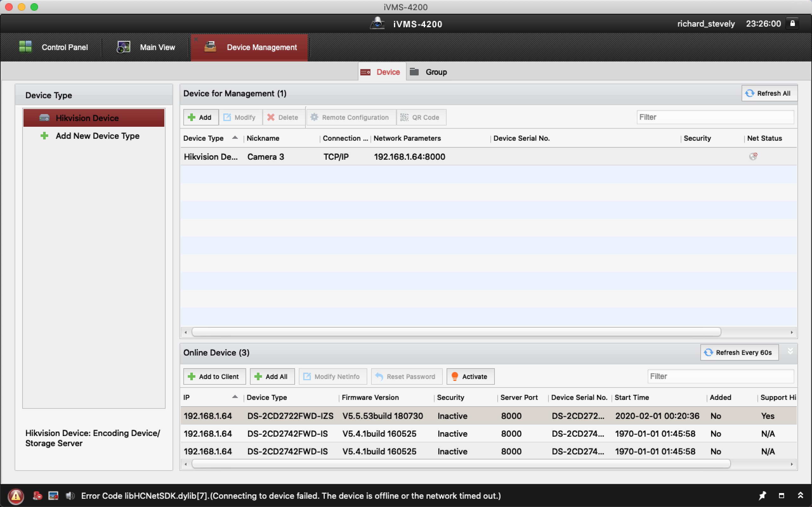
Task: Click the lock icon beside the clock
Action: click(793, 23)
